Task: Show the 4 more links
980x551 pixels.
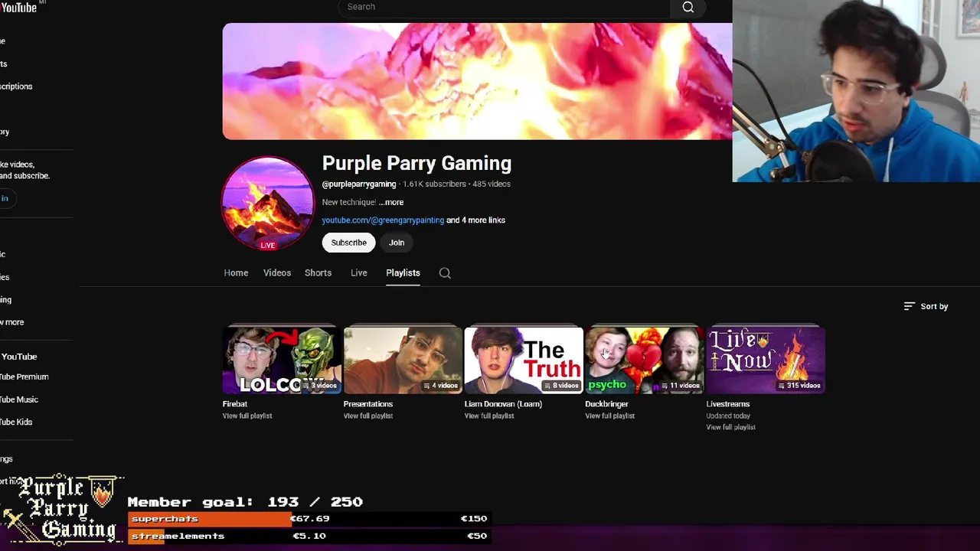Action: tap(475, 220)
